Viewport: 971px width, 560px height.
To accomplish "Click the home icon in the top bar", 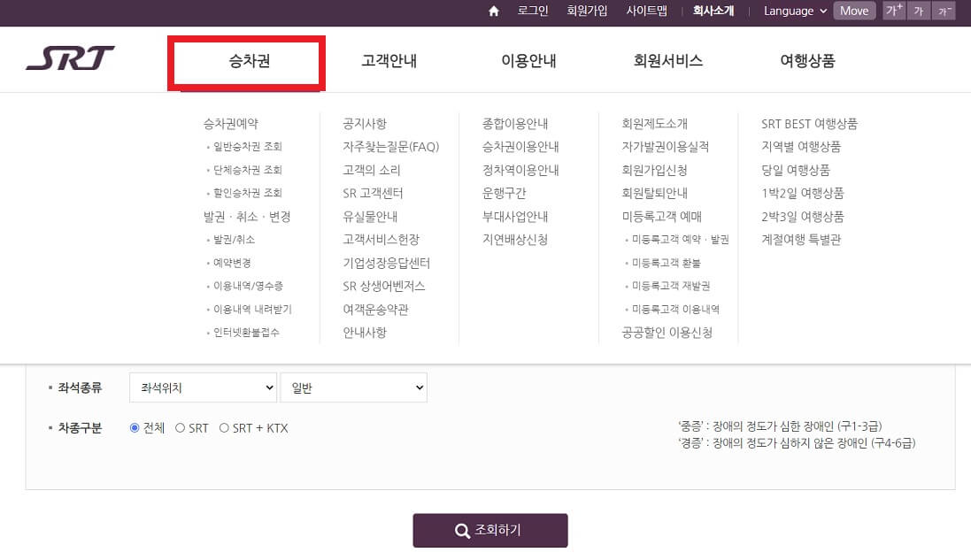I will (x=493, y=11).
